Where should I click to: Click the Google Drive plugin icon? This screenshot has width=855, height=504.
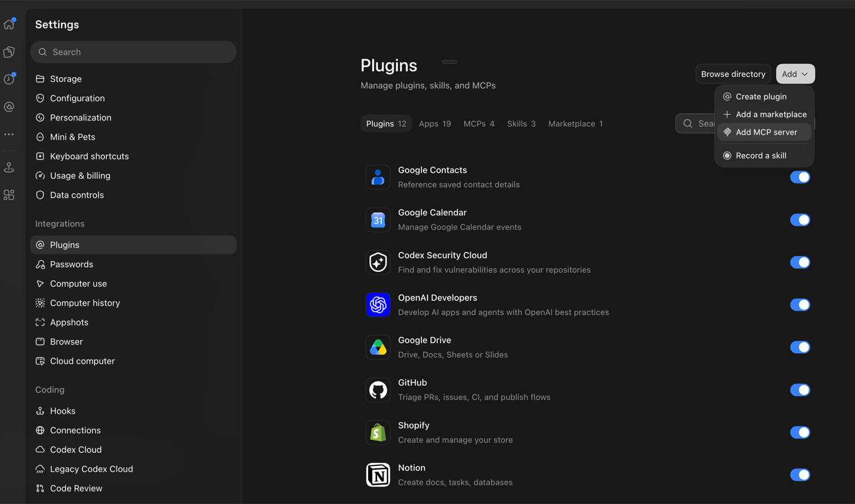[378, 347]
